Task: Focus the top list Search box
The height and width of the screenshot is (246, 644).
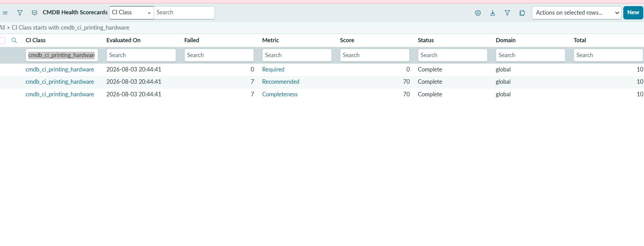Action: (x=184, y=13)
